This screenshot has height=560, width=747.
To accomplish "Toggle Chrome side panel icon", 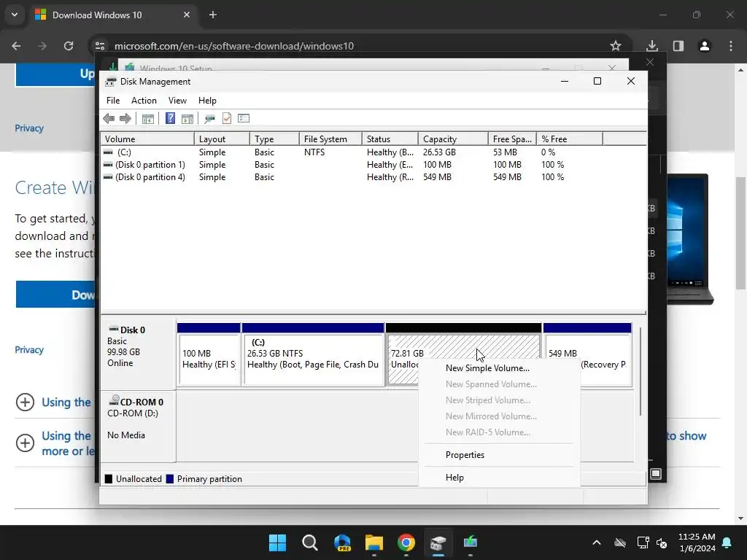I will pyautogui.click(x=678, y=46).
